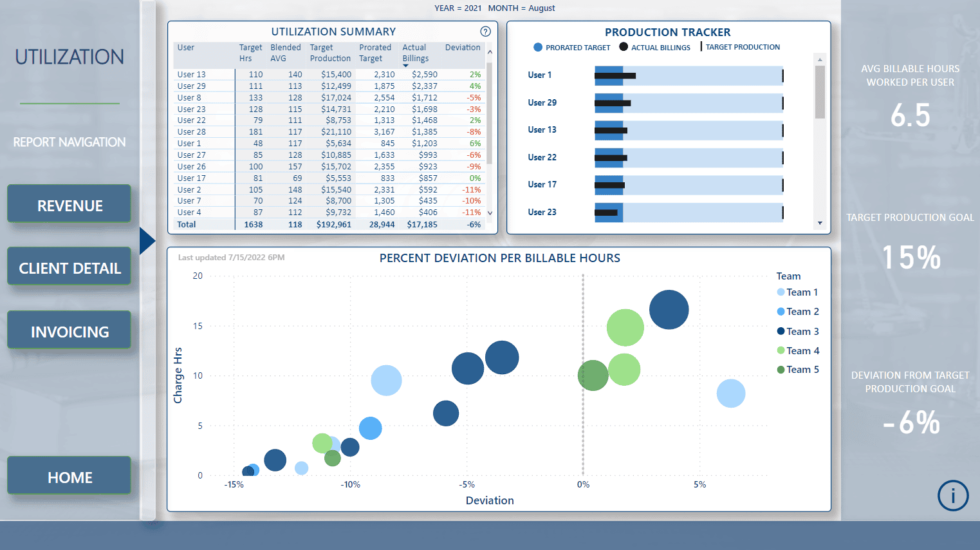Go to the Revenue report page

69,204
